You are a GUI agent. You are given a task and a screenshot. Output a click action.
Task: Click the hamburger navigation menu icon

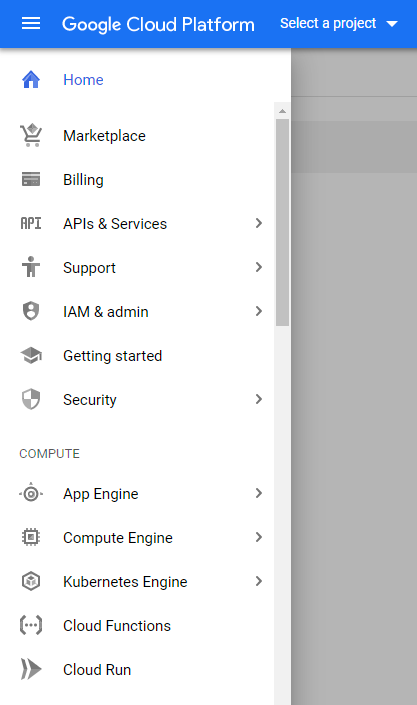coord(31,23)
